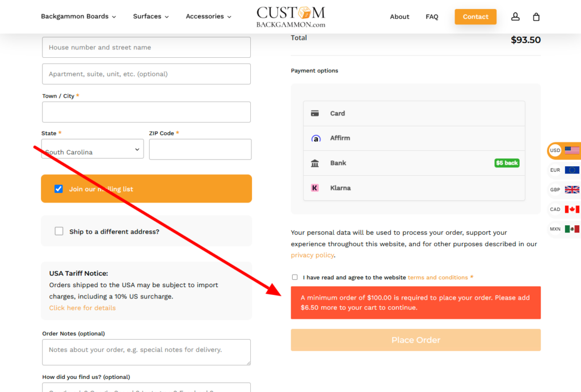This screenshot has width=581, height=392.
Task: Click the orange Contact button
Action: click(475, 16)
